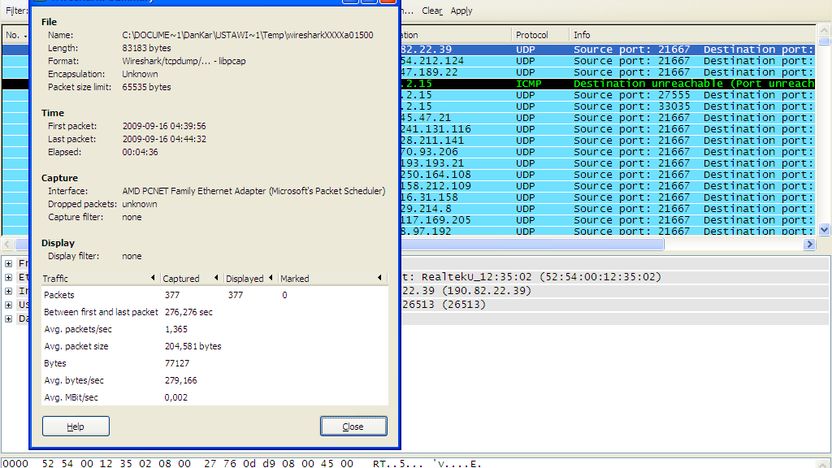
Task: Select UDP packet to 241.131.116 address
Action: click(608, 129)
